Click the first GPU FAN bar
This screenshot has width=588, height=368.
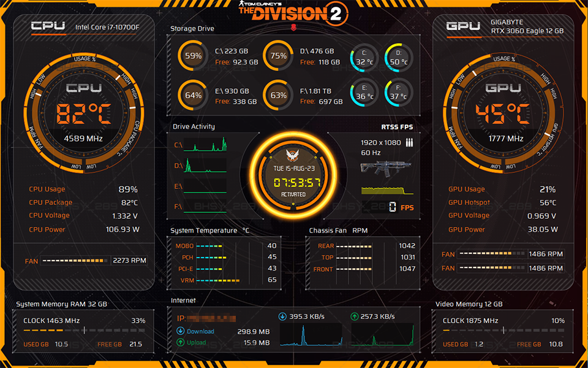pyautogui.click(x=492, y=254)
